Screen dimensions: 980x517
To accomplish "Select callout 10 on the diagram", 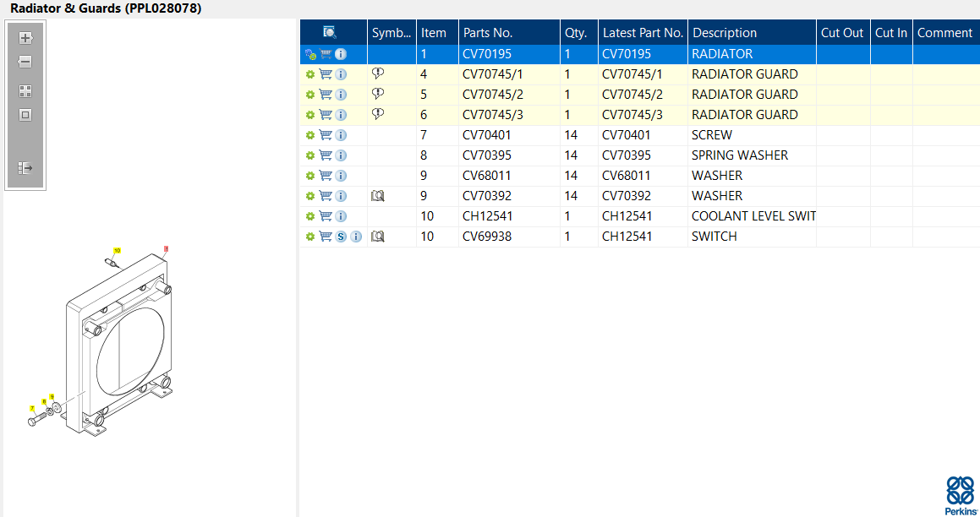I will tap(117, 250).
